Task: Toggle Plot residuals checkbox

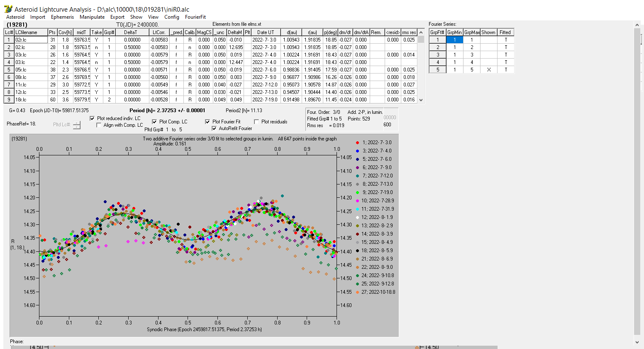Action: point(256,122)
